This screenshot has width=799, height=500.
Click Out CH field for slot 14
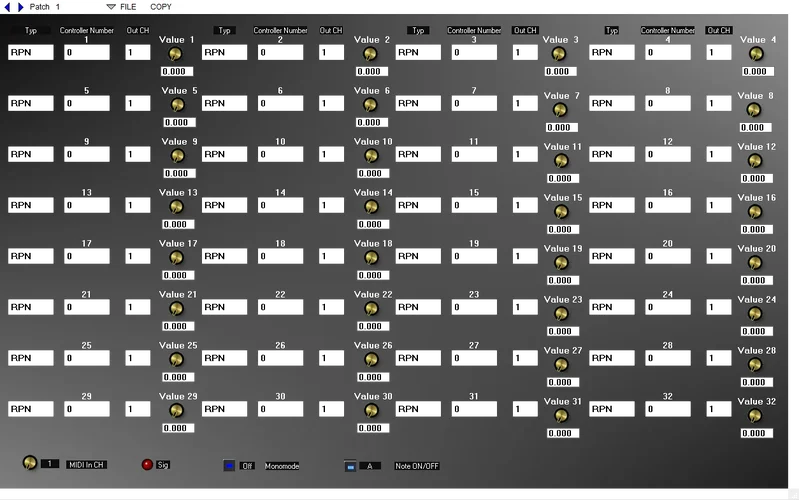[331, 205]
